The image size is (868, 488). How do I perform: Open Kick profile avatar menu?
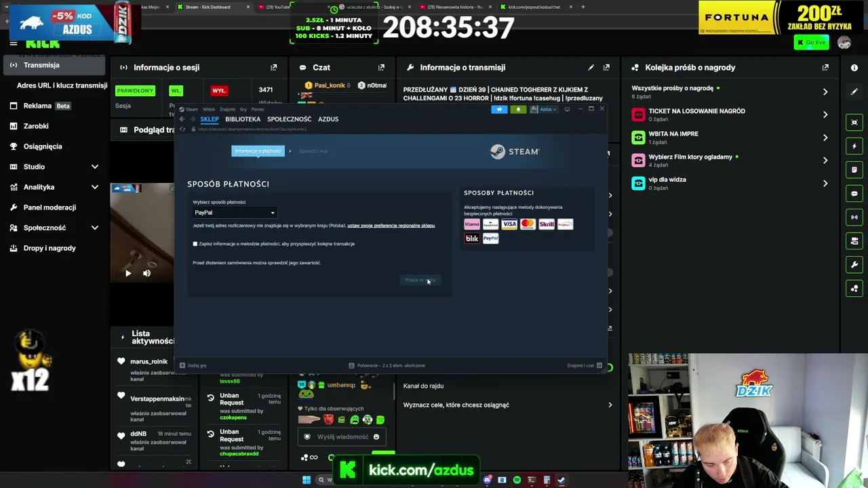click(x=844, y=42)
